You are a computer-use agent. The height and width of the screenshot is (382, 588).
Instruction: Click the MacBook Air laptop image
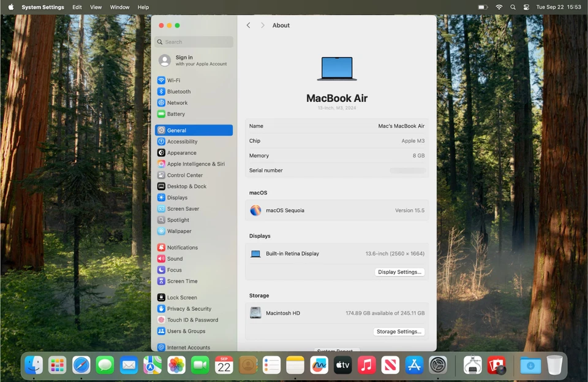coord(337,69)
